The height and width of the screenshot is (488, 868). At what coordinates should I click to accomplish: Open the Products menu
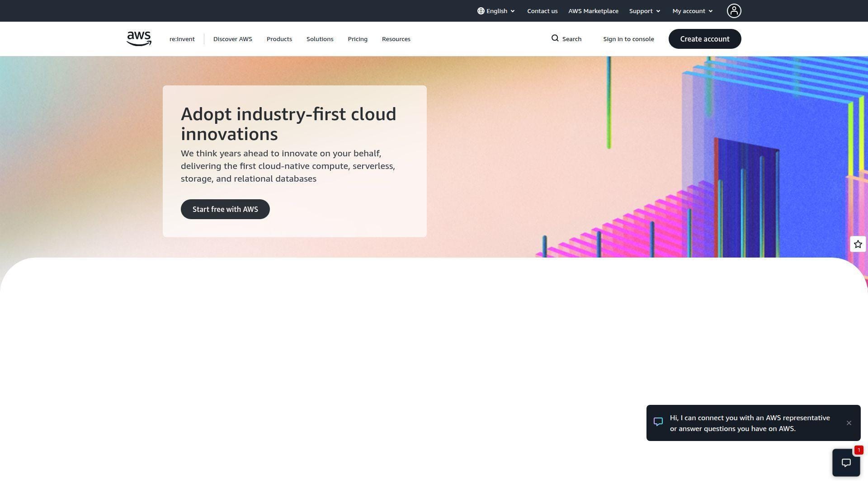pyautogui.click(x=279, y=39)
